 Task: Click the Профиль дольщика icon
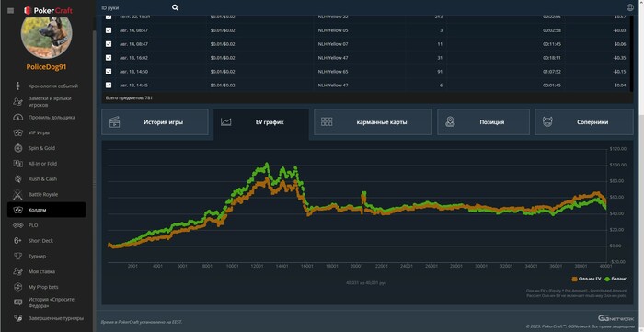click(x=17, y=118)
